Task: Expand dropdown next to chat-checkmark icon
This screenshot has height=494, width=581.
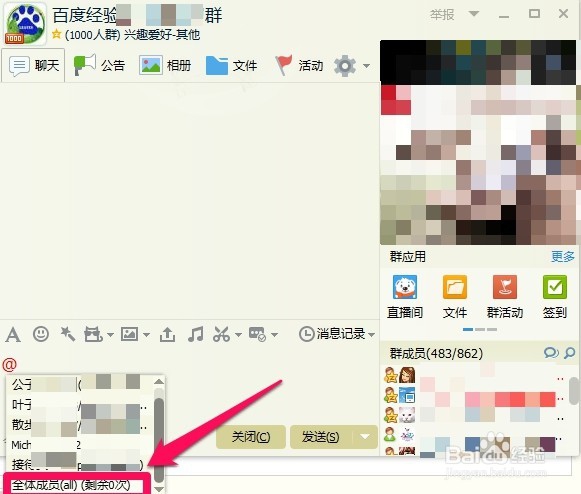Action: [275, 335]
